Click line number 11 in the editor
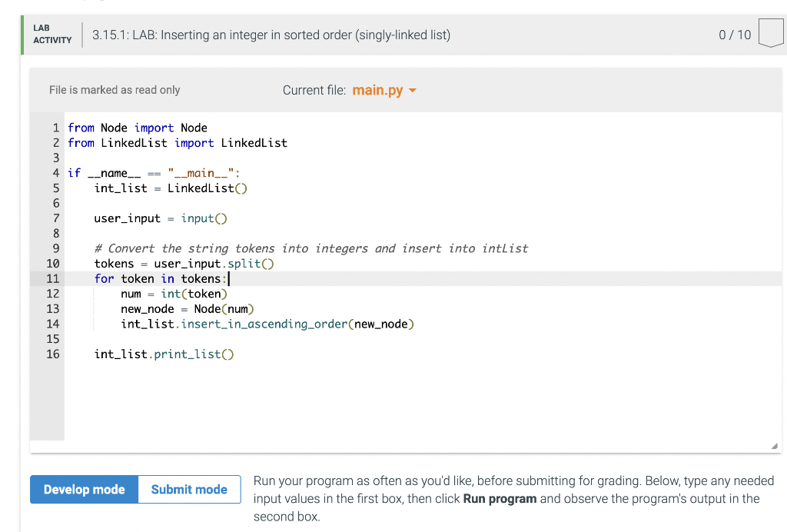The height and width of the screenshot is (532, 787). tap(52, 278)
